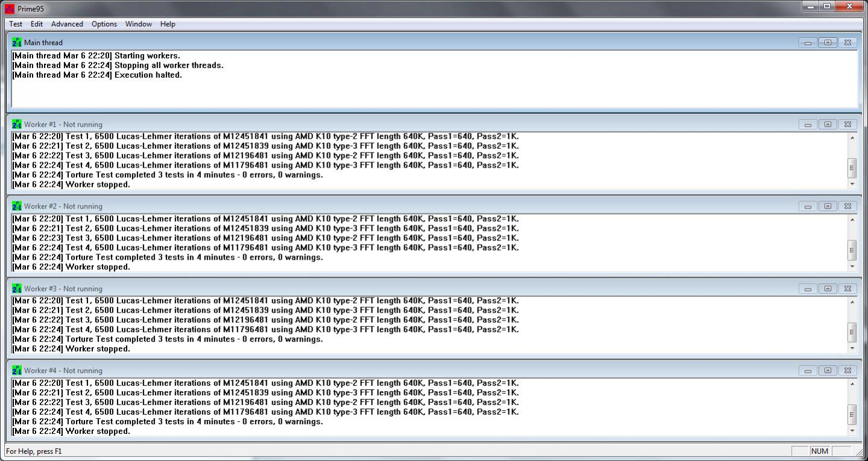The image size is (868, 461).
Task: Close the Worker #1 child window
Action: pyautogui.click(x=847, y=124)
